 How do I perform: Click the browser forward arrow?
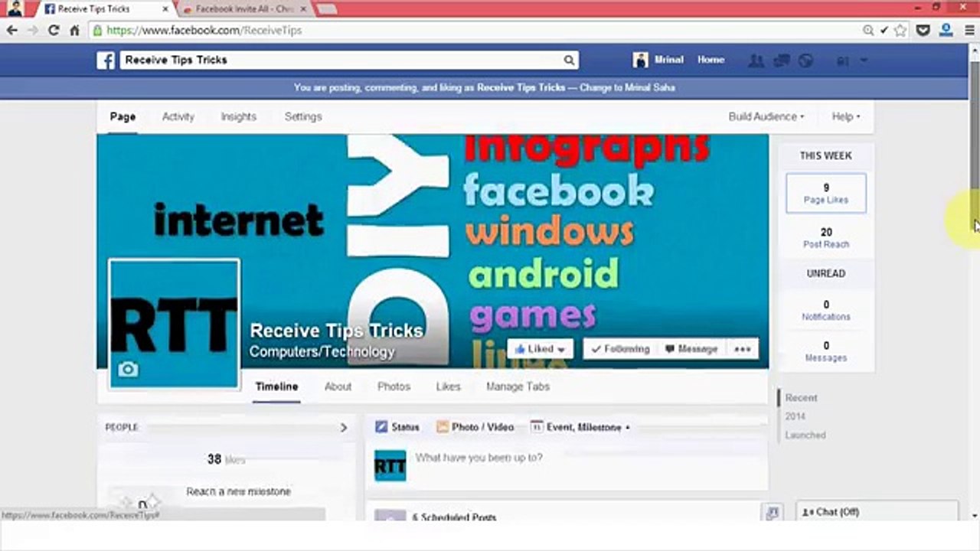pyautogui.click(x=32, y=31)
